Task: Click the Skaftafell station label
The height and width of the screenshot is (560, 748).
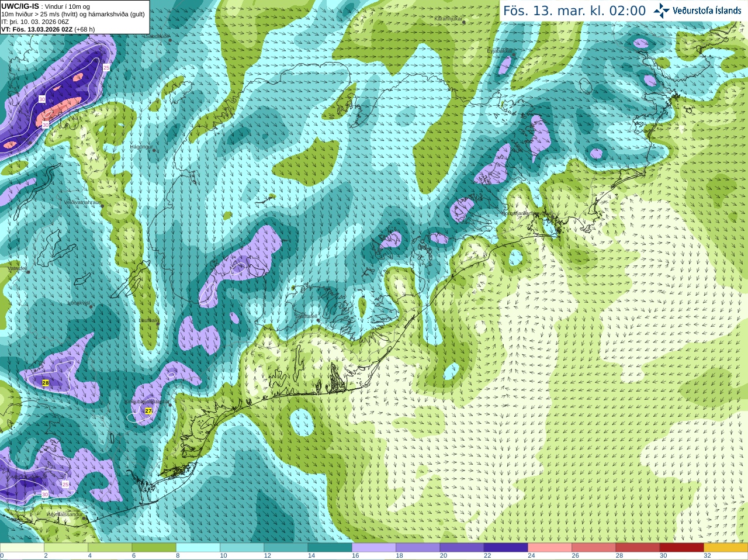Action: tap(306, 316)
